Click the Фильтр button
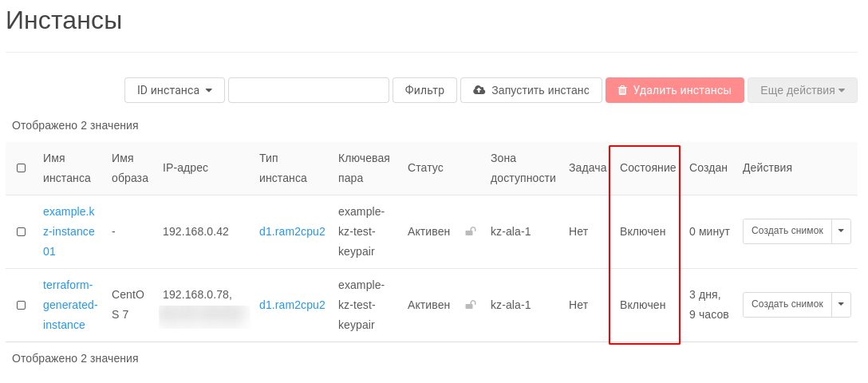 point(424,90)
